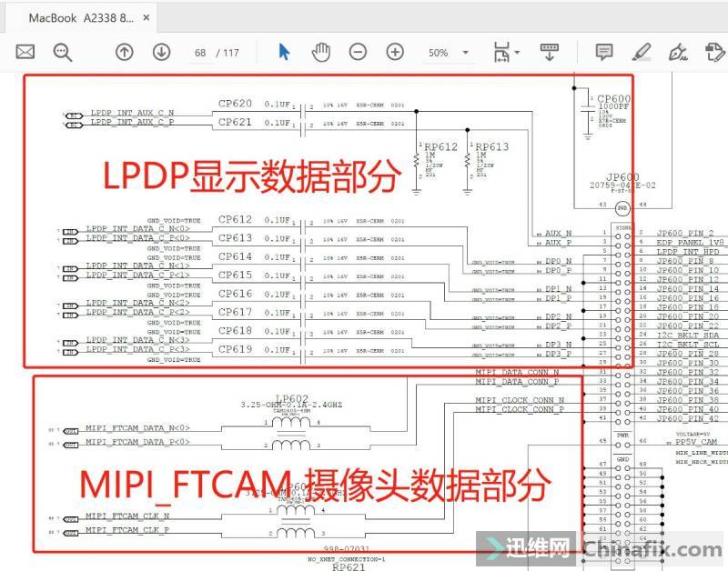Screen dimensions: 728x571
Task: Click net name MIPI_CLOCK_CONN_P
Action: 520,409
